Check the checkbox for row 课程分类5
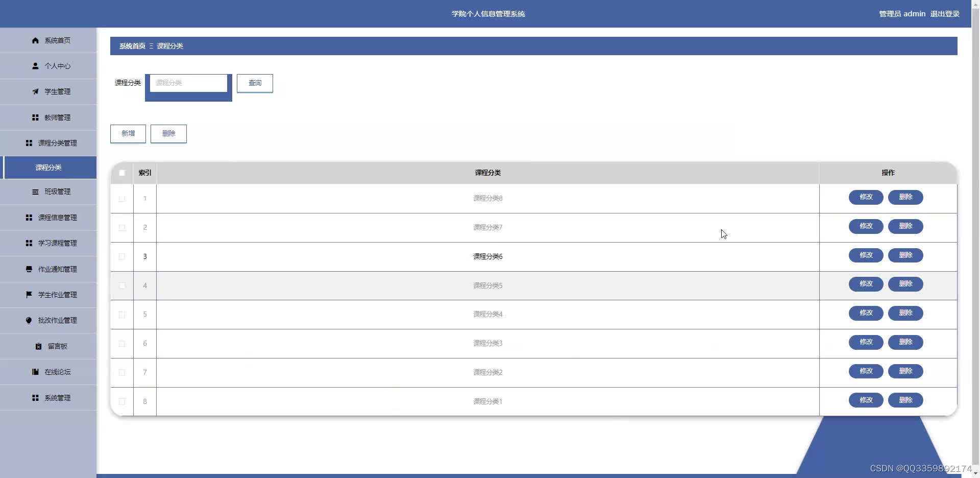 coord(122,285)
